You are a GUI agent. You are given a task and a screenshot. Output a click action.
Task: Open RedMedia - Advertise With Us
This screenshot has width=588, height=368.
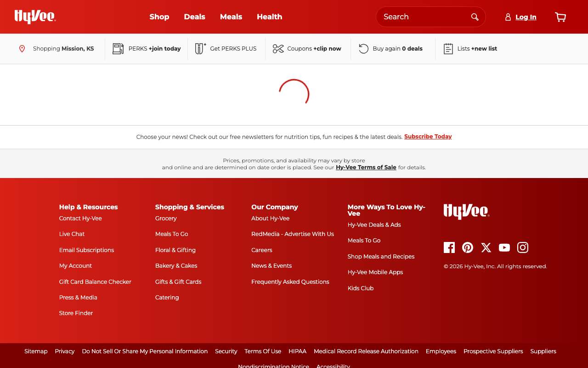point(293,234)
